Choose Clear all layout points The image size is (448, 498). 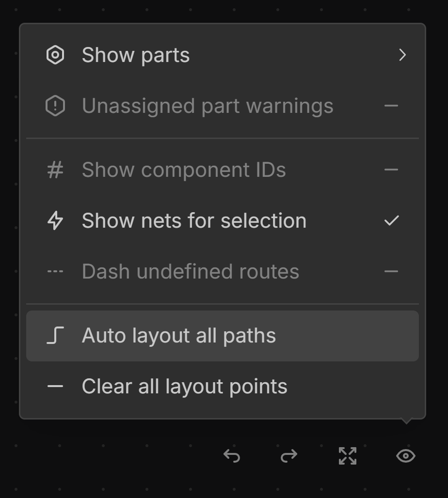click(185, 387)
